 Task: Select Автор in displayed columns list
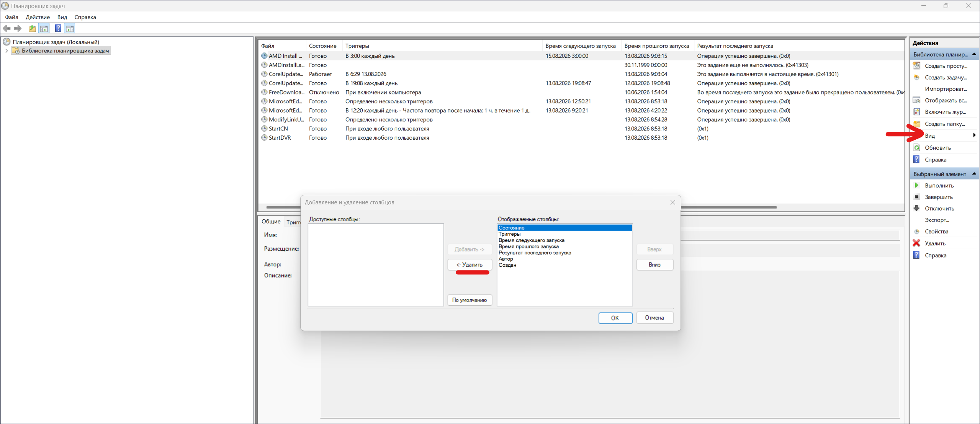point(564,259)
